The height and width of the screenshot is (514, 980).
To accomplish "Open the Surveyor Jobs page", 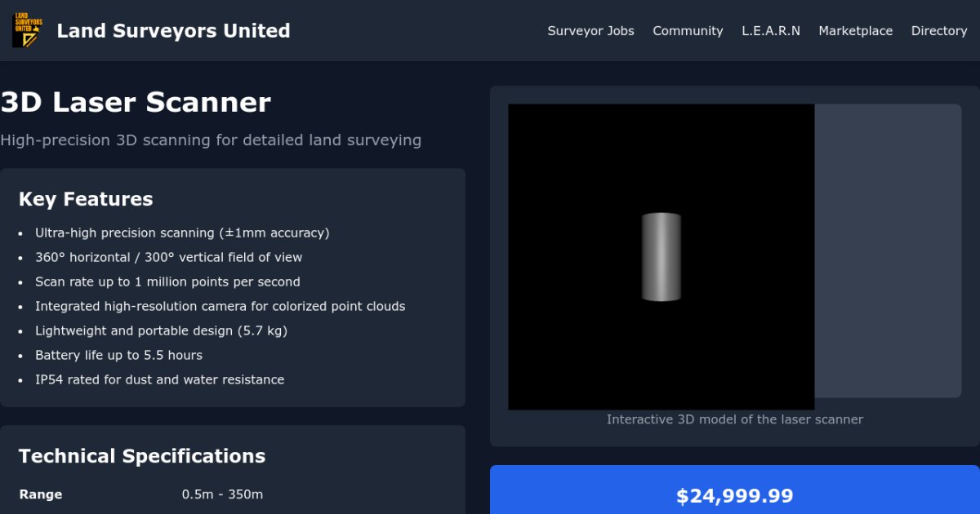I will [x=590, y=30].
